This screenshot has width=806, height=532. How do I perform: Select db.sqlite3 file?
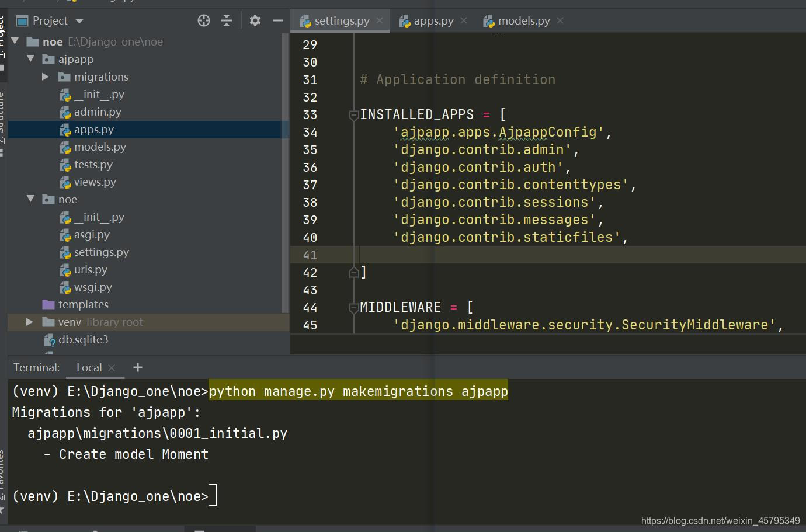tap(83, 339)
